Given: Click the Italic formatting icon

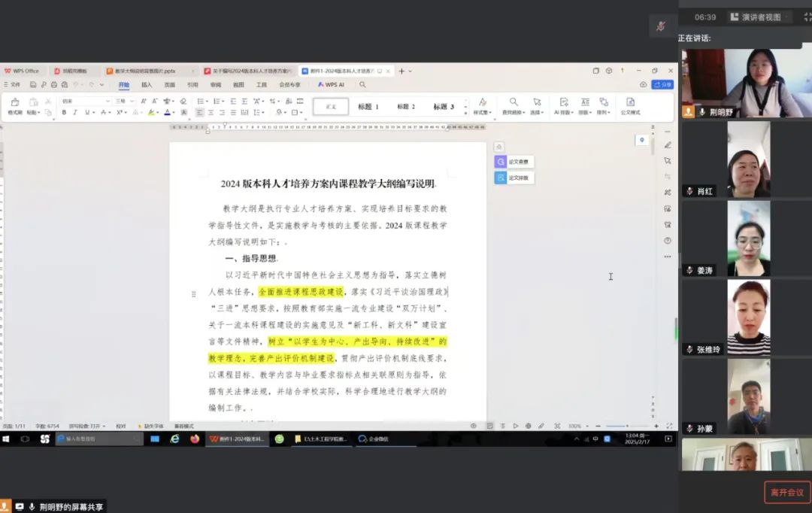Looking at the screenshot, I should pyautogui.click(x=74, y=112).
